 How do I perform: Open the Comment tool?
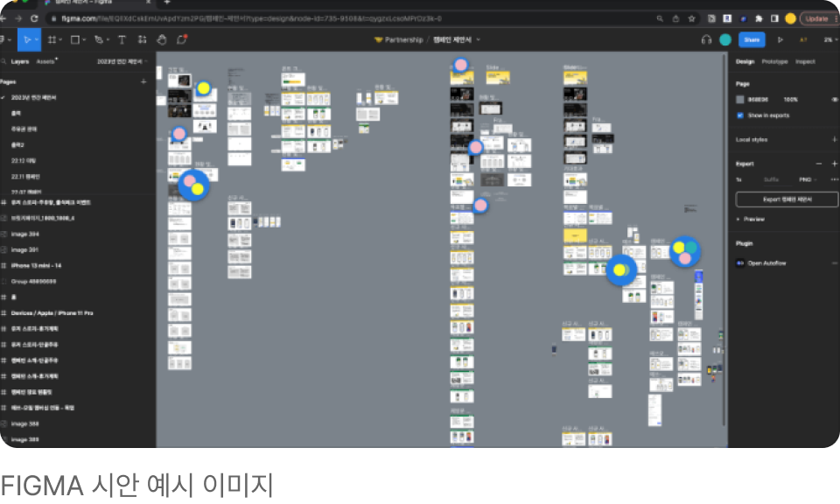point(182,39)
